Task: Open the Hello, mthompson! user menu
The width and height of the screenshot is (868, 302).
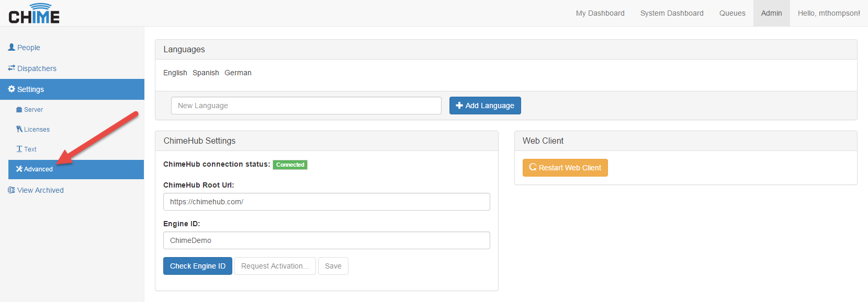Action: click(x=829, y=13)
